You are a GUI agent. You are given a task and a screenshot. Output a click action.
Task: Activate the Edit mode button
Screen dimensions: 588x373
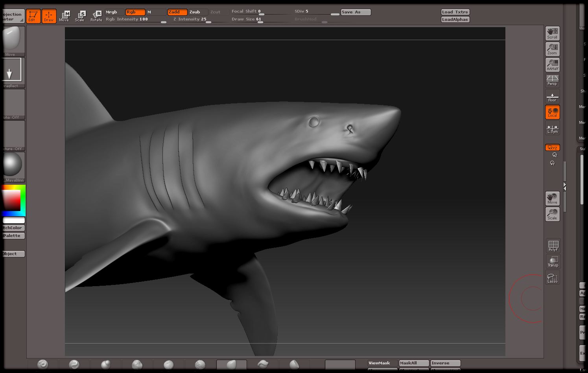[33, 16]
